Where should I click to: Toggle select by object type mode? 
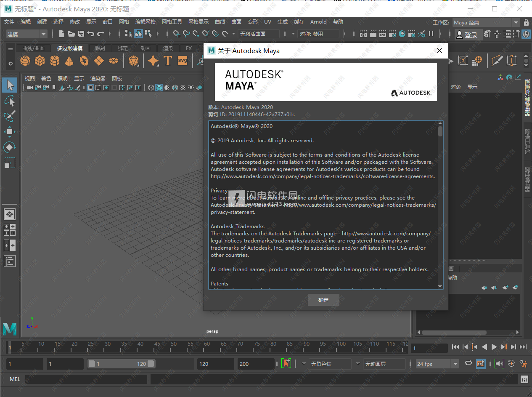pyautogui.click(x=138, y=34)
